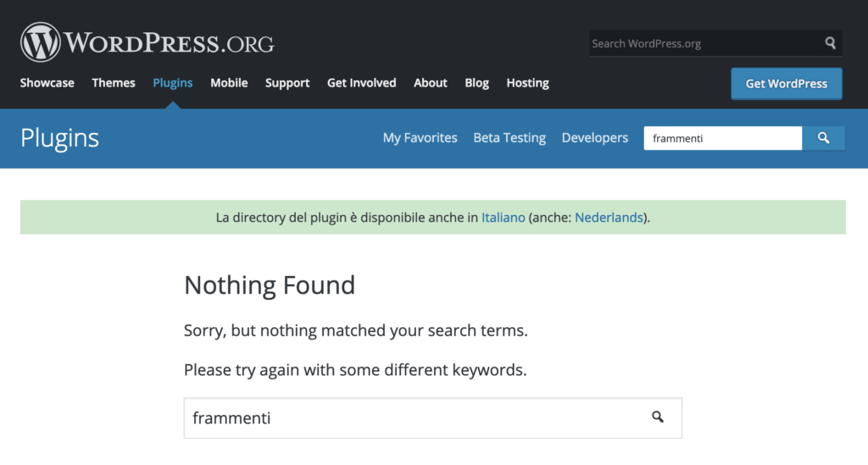Click the Nothing Found heading
The image size is (868, 465).
(269, 285)
